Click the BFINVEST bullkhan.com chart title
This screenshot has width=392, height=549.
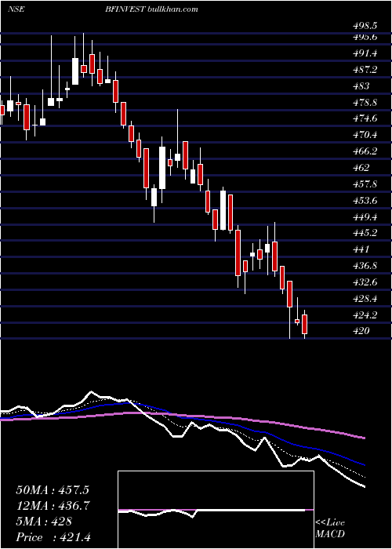tap(151, 9)
